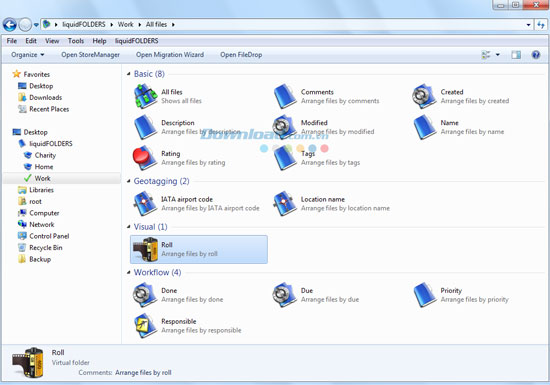Screen dimensions: 550x385
Task: Open the address bar history dropdown
Action: (528, 25)
